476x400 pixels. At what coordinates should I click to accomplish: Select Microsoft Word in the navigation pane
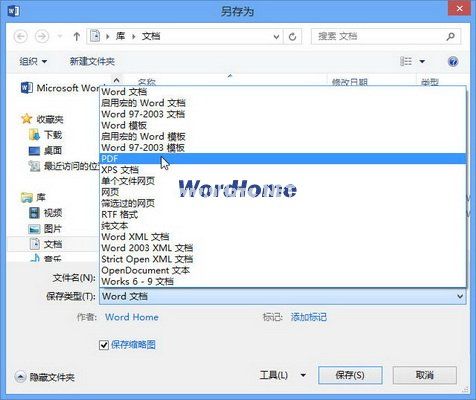pyautogui.click(x=60, y=88)
